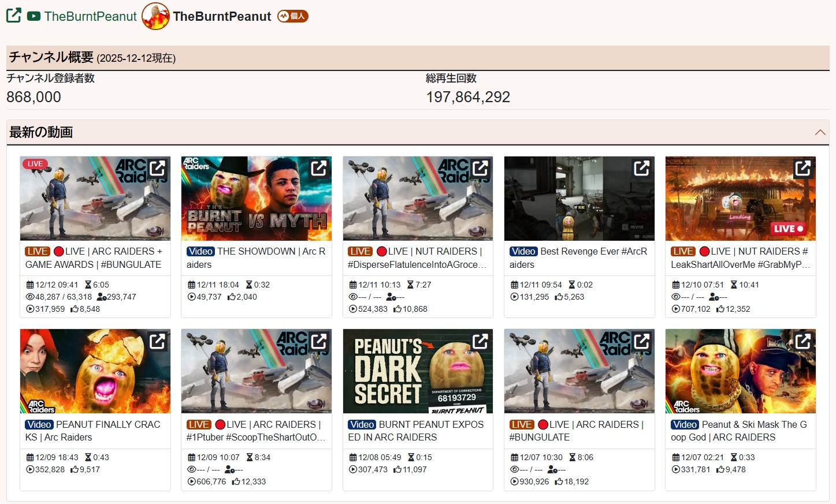The image size is (836, 504).
Task: Click the people icon beside 293,747
Action: (102, 297)
